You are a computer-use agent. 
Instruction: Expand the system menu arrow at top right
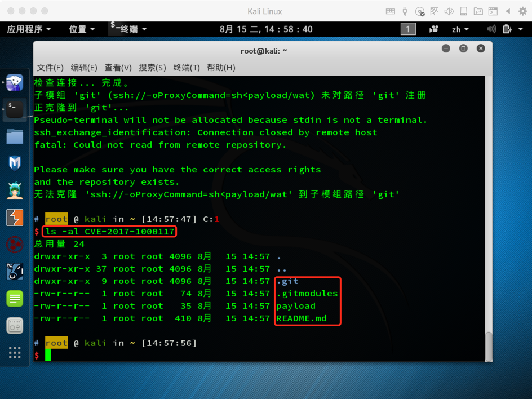pyautogui.click(x=521, y=29)
